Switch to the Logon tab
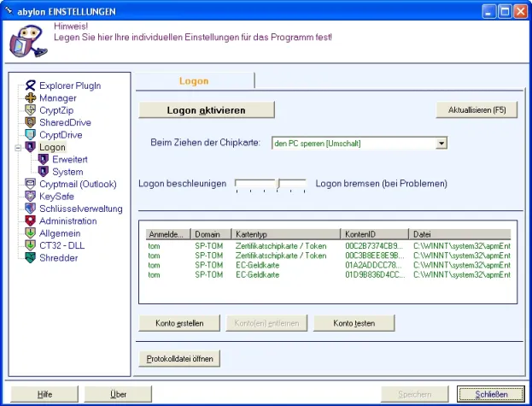 point(194,81)
